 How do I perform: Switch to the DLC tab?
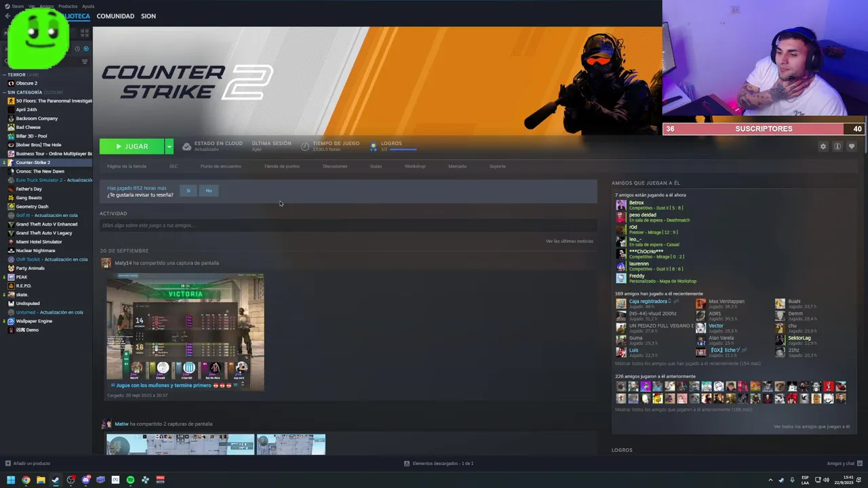pyautogui.click(x=174, y=166)
